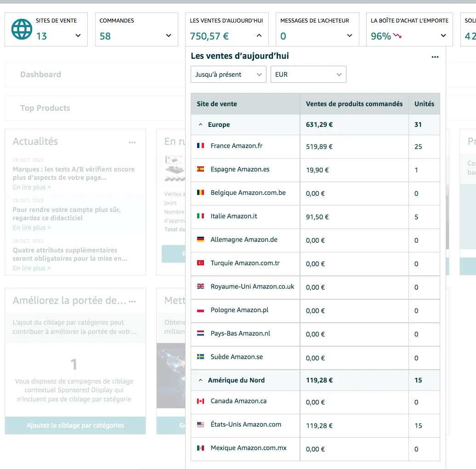Collapse Les ventes d'aujourd'hui card chevron
Image resolution: width=476 pixels, height=469 pixels.
[x=259, y=35]
